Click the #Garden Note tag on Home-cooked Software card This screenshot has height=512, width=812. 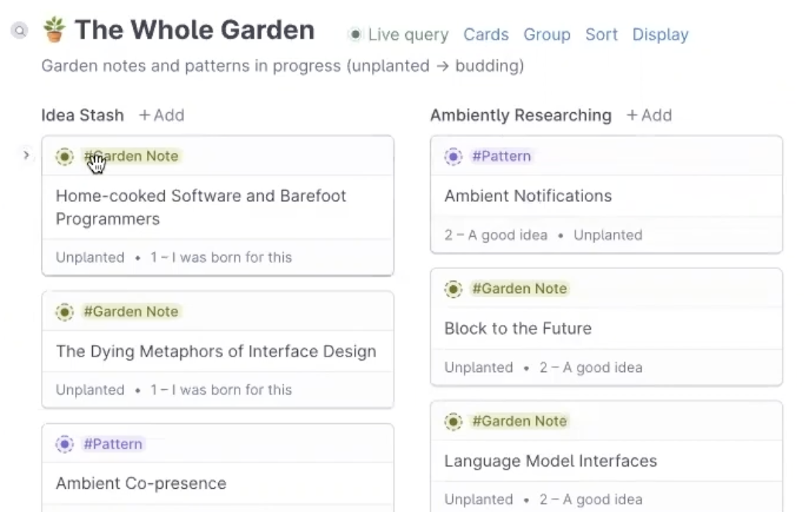tap(131, 156)
